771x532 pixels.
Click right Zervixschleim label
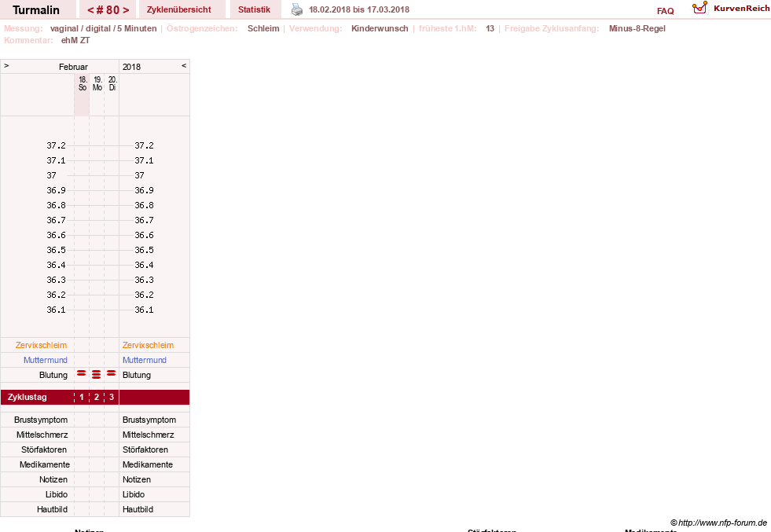[x=148, y=345]
